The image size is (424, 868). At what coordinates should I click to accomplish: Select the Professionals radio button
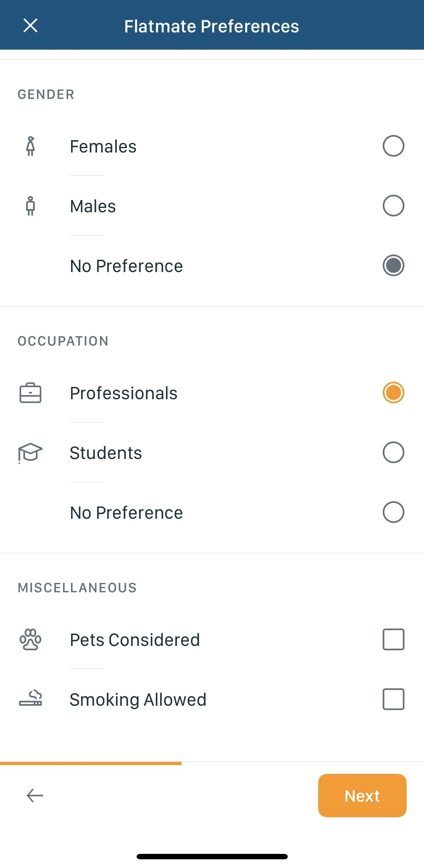tap(393, 393)
